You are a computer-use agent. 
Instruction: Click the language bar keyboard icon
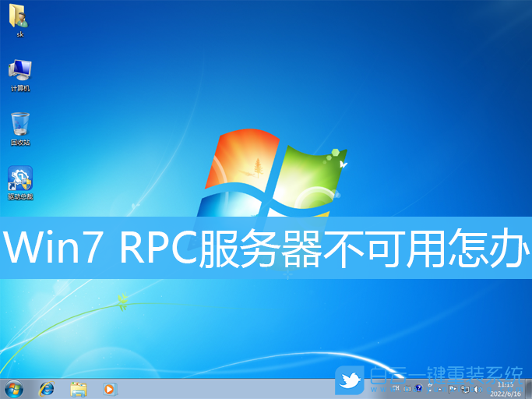pos(407,388)
